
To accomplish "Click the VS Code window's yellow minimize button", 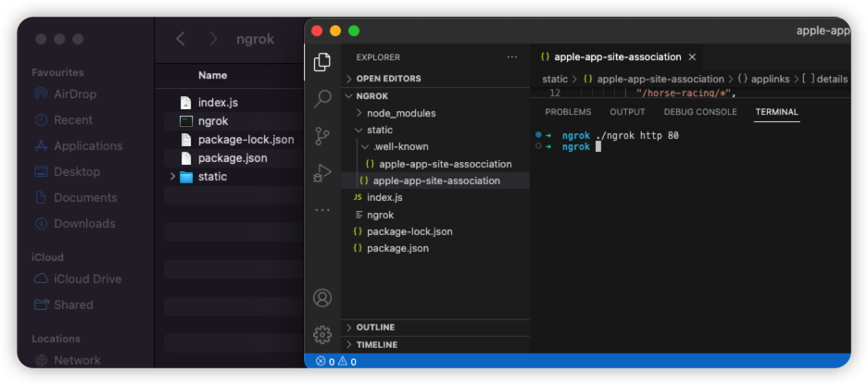I will [x=335, y=31].
